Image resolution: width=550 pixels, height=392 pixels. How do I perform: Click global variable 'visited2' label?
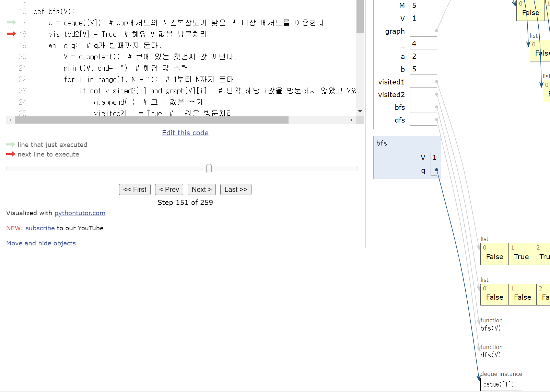pyautogui.click(x=391, y=94)
